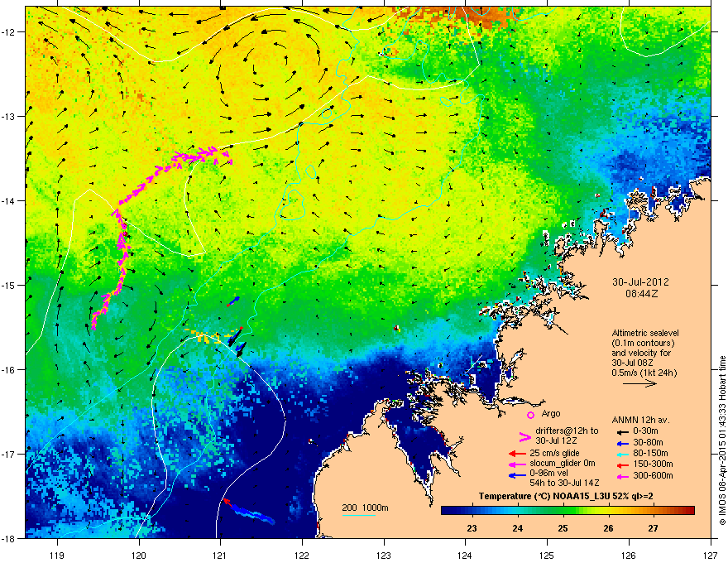This screenshot has height=563, width=728.
Task: Click the colour bar tick label 25
Action: click(563, 528)
